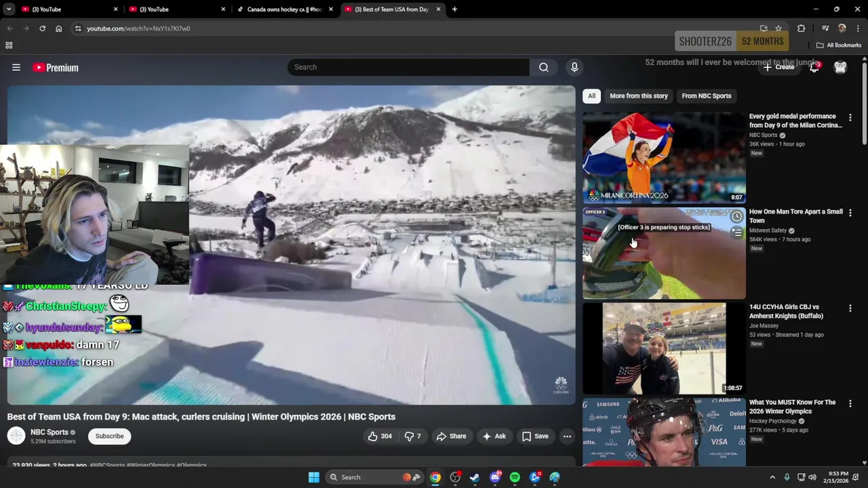
Task: Switch to Canada owns hockey tab
Action: coord(284,9)
